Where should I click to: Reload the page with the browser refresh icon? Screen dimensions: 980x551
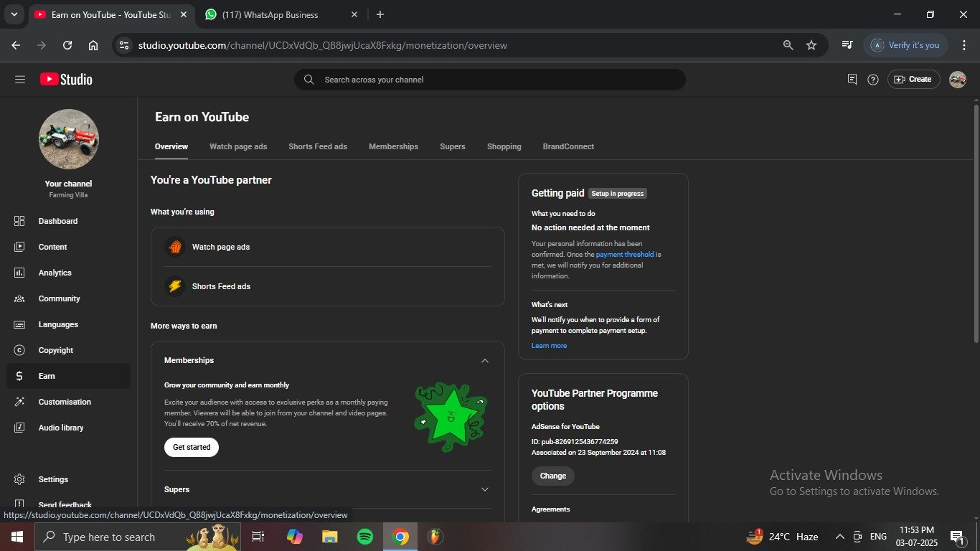point(67,45)
